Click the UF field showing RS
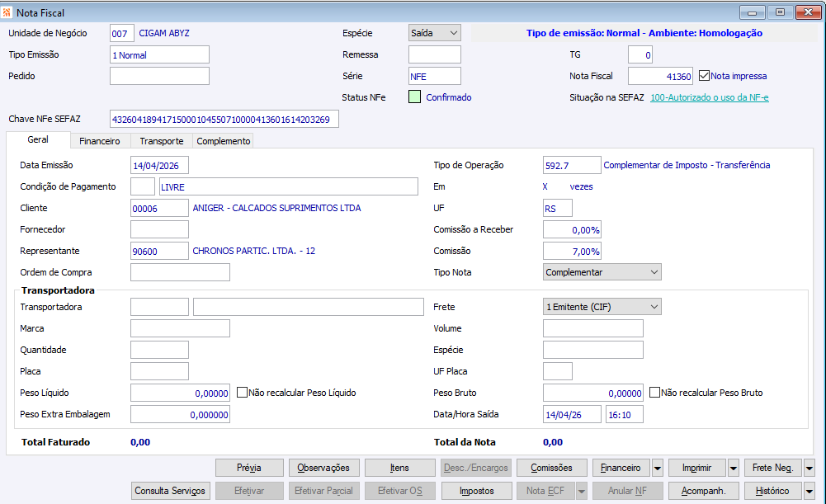This screenshot has height=504, width=826. pyautogui.click(x=558, y=208)
